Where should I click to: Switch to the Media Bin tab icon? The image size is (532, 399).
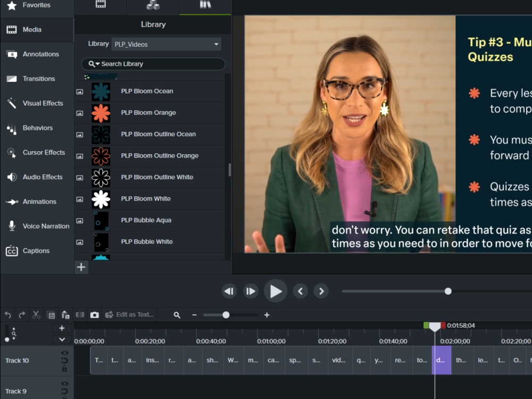[x=101, y=4]
